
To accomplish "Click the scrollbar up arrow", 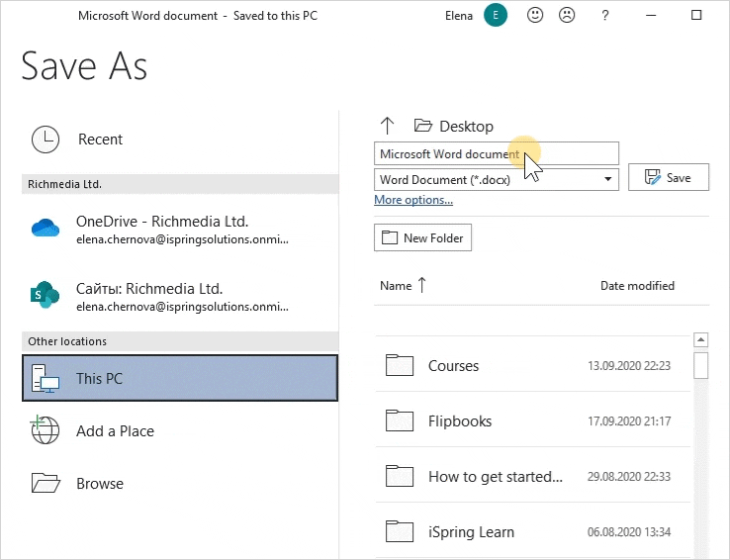I will click(x=700, y=339).
